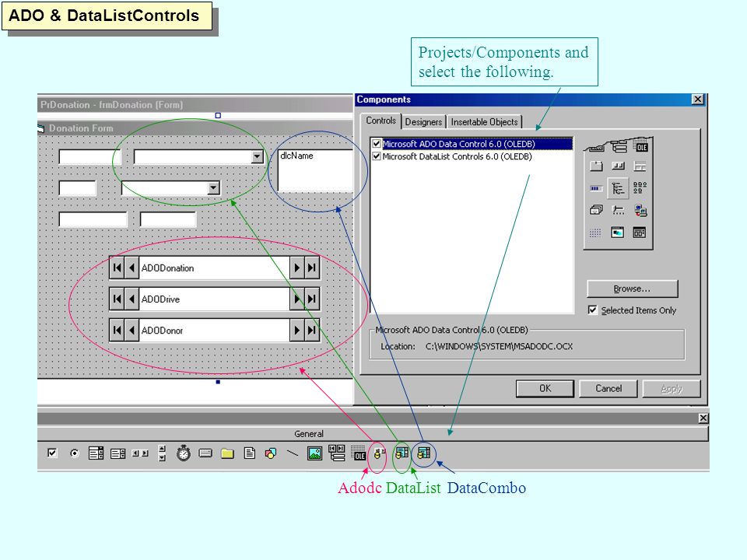Click the OLE icon in Components preview
Screen dimensions: 747x560
coord(640,145)
